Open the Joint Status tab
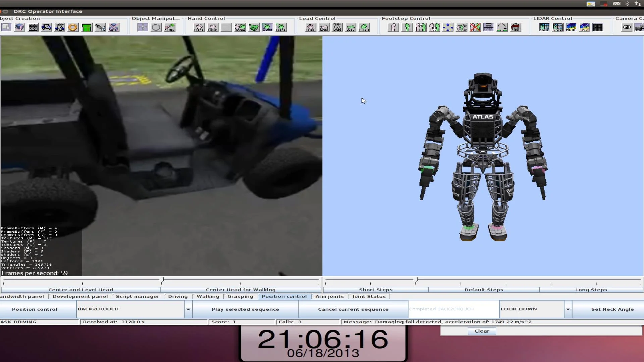The image size is (644, 362). pyautogui.click(x=369, y=296)
